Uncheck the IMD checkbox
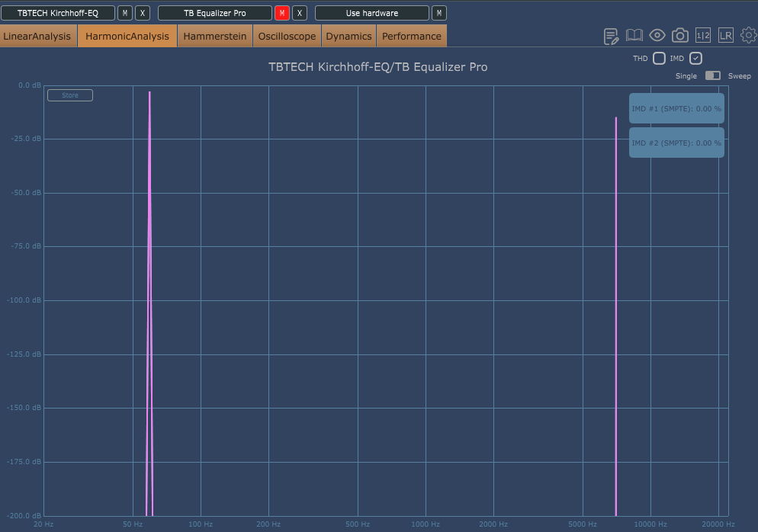The width and height of the screenshot is (758, 532). tap(695, 59)
